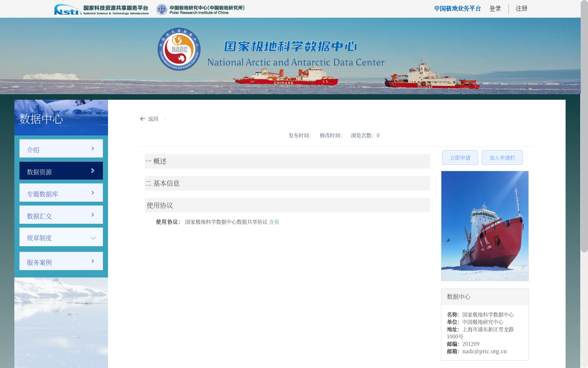Click the National Arctic and Antarctic Data Center title
The height and width of the screenshot is (368, 588).
pyautogui.click(x=296, y=62)
